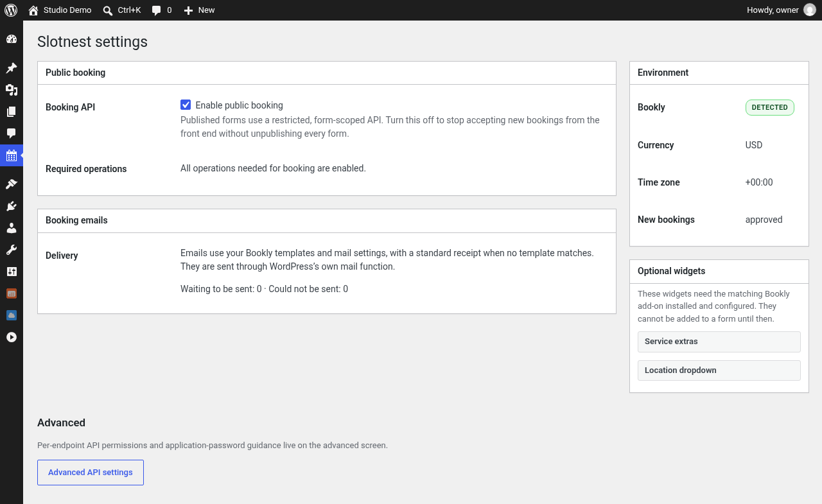
Task: Visit the Studio Demo site link
Action: [x=60, y=10]
